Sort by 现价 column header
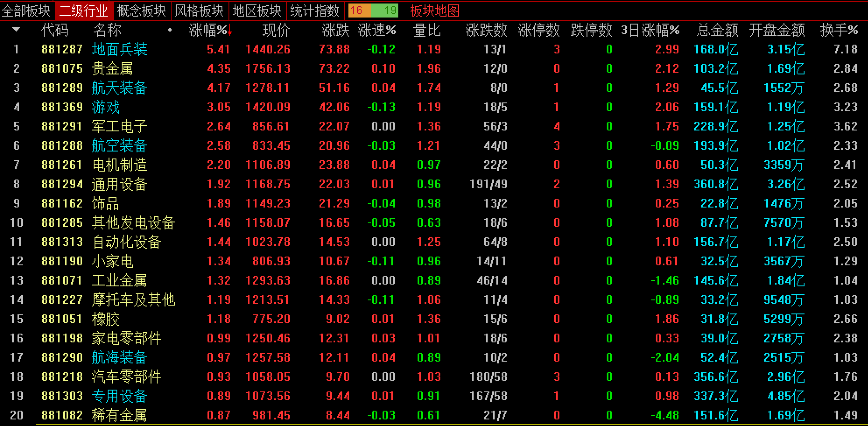Image resolution: width=868 pixels, height=426 pixels. (x=276, y=30)
